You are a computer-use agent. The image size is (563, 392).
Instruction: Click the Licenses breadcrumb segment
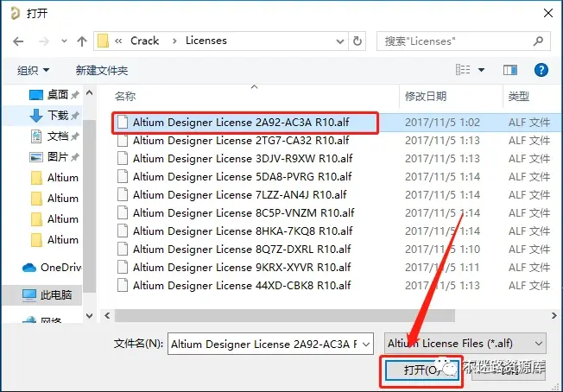click(206, 41)
